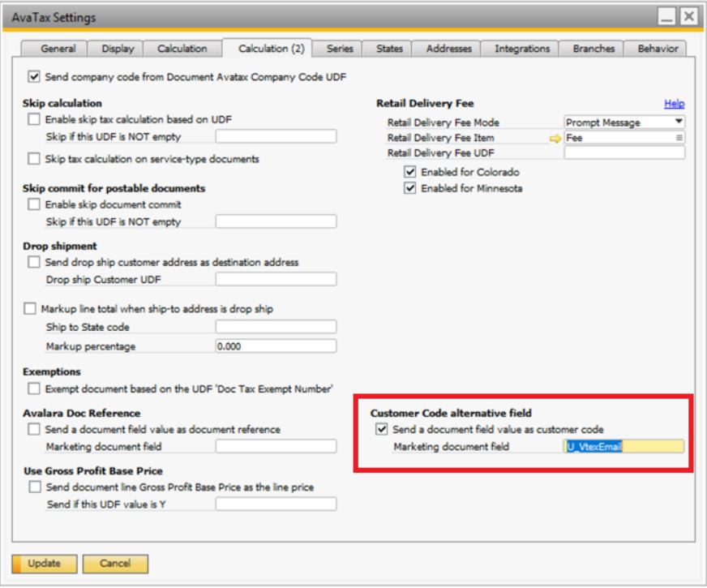This screenshot has height=588, width=707.
Task: Enable skip document commit checkbox
Action: click(34, 204)
